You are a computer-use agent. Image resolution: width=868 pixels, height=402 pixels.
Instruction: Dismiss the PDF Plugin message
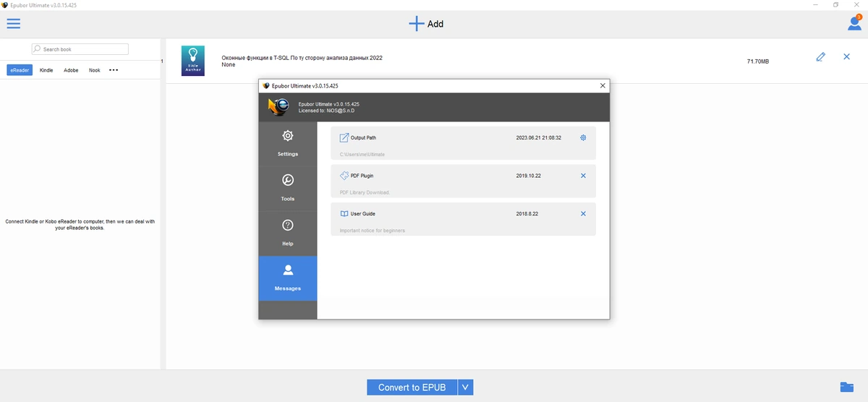click(x=583, y=176)
